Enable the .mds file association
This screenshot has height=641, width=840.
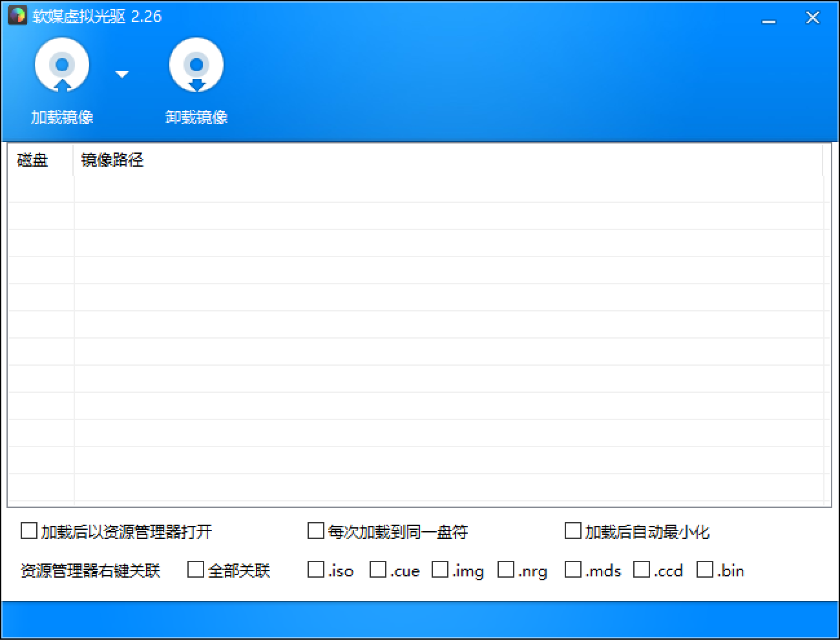573,570
